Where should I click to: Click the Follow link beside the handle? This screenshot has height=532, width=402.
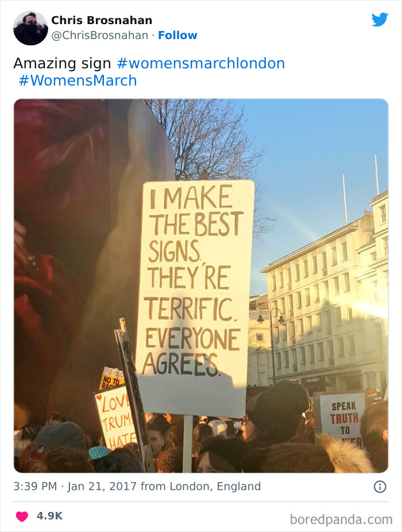click(177, 36)
